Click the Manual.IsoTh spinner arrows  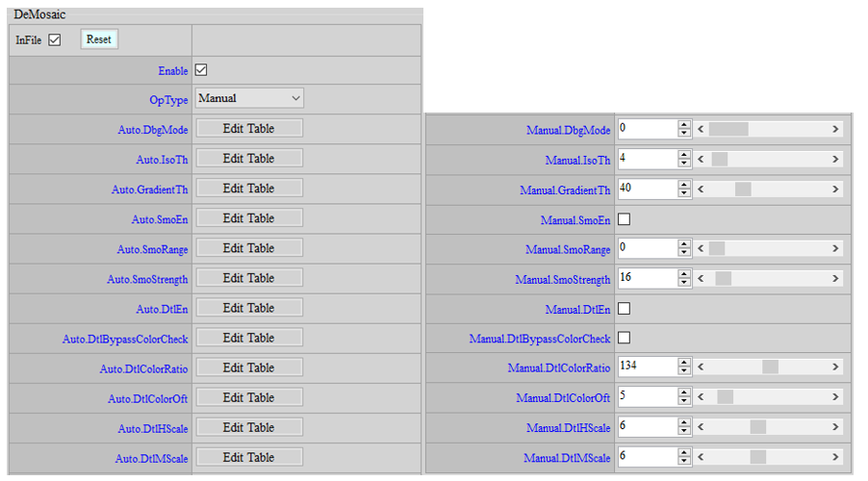click(x=684, y=159)
